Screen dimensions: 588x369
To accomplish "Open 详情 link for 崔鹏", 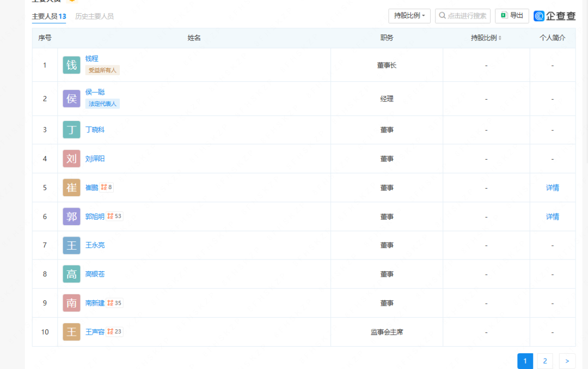I will coord(552,187).
